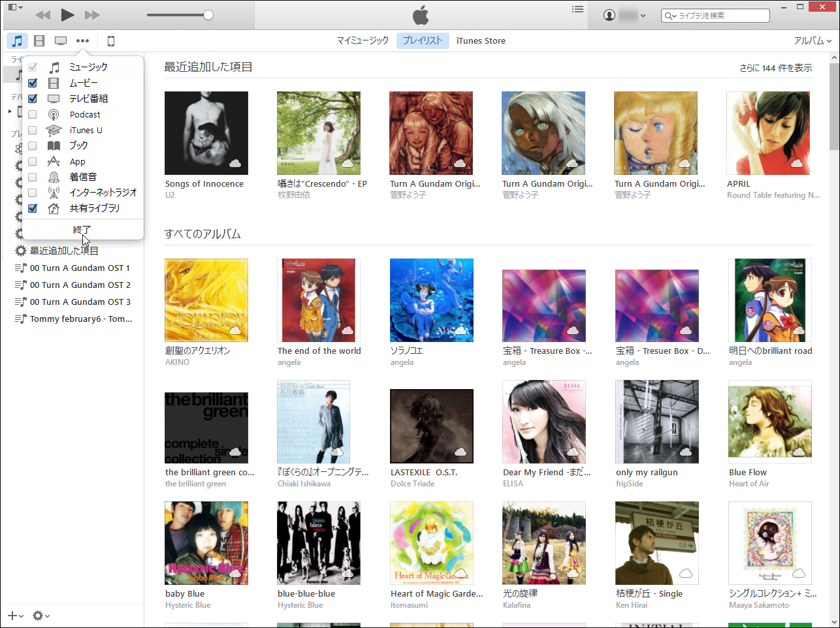
Task: Click the skip back previous track button
Action: (x=43, y=14)
